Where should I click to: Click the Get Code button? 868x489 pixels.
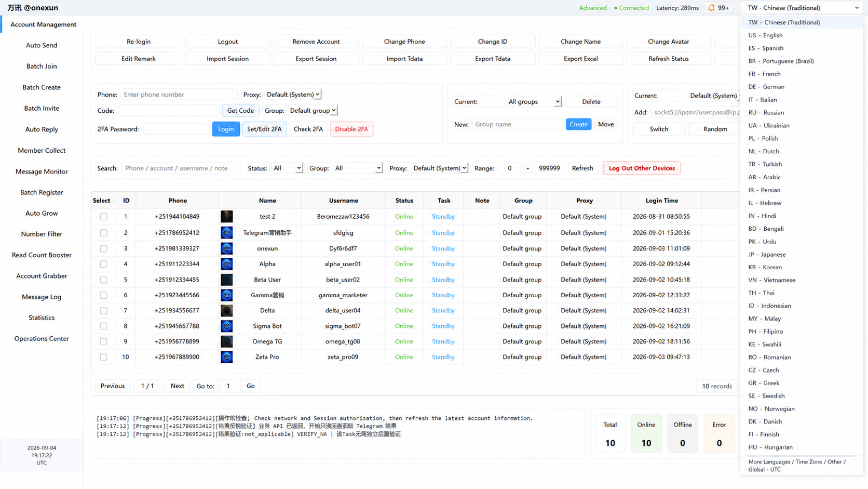[240, 111]
